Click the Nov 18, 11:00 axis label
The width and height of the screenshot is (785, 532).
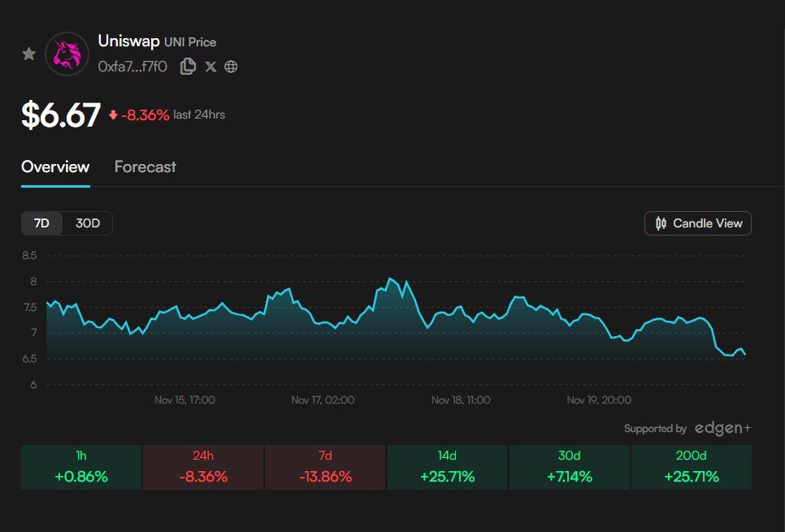tap(461, 400)
